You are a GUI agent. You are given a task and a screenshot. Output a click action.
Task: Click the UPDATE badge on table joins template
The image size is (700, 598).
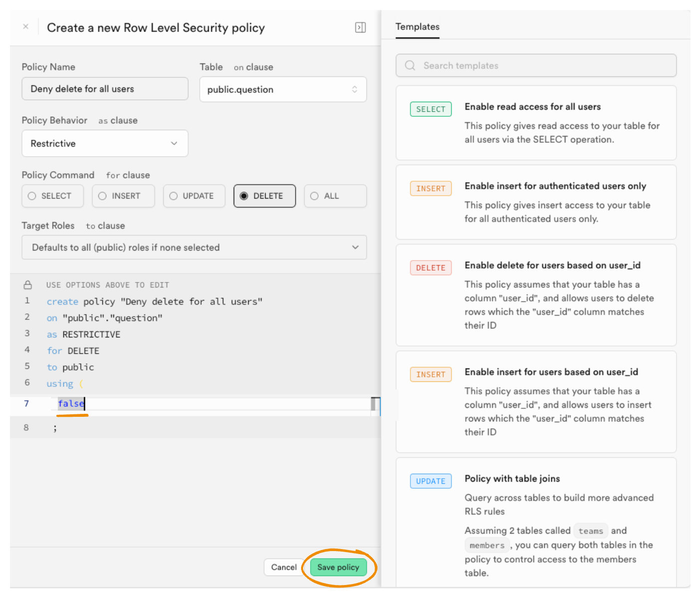click(430, 481)
